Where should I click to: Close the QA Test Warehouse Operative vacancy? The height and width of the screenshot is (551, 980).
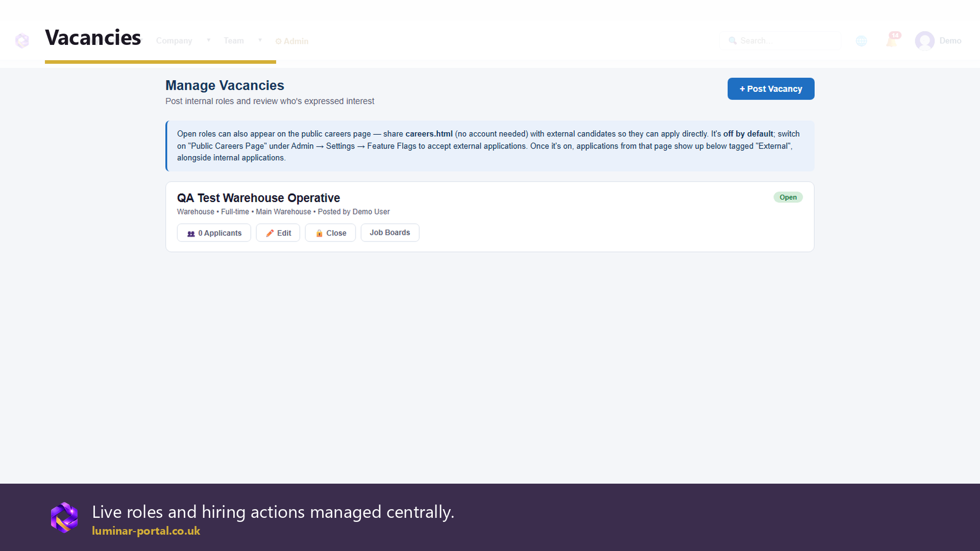(330, 233)
